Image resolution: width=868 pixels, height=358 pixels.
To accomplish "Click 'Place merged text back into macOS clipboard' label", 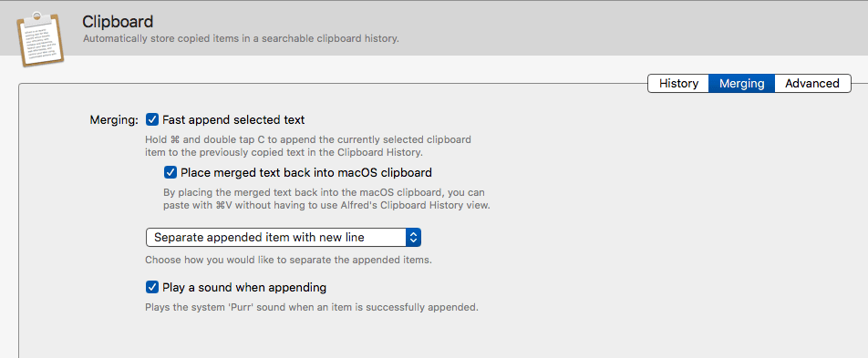I will (306, 173).
